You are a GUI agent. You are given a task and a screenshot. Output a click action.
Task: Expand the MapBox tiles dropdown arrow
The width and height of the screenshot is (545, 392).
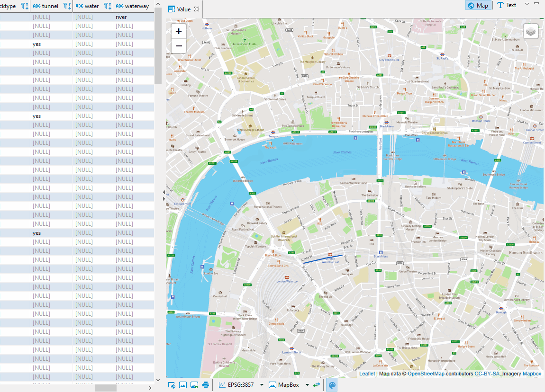307,385
